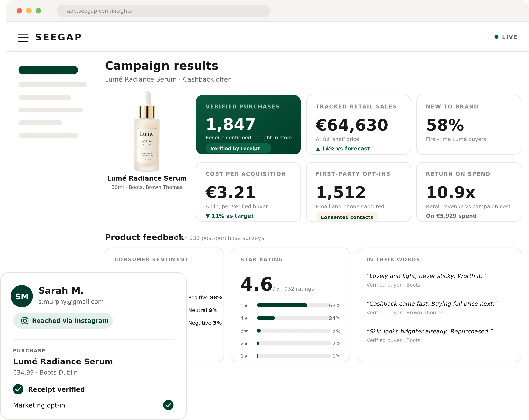Click the 58% new to brand value

[x=445, y=125]
